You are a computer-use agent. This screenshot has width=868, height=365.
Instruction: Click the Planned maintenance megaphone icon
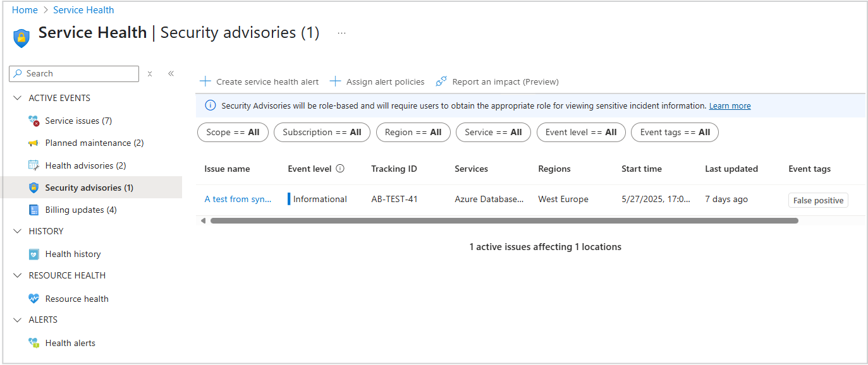34,143
